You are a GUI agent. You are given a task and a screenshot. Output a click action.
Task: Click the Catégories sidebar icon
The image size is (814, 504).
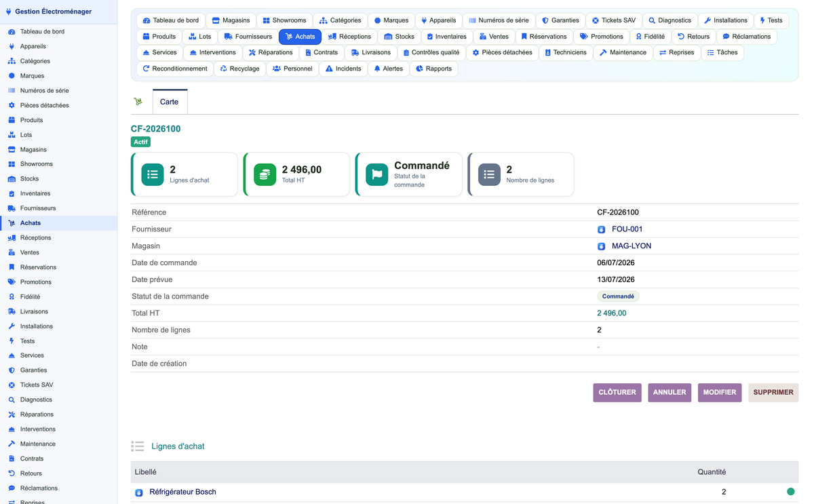click(12, 61)
